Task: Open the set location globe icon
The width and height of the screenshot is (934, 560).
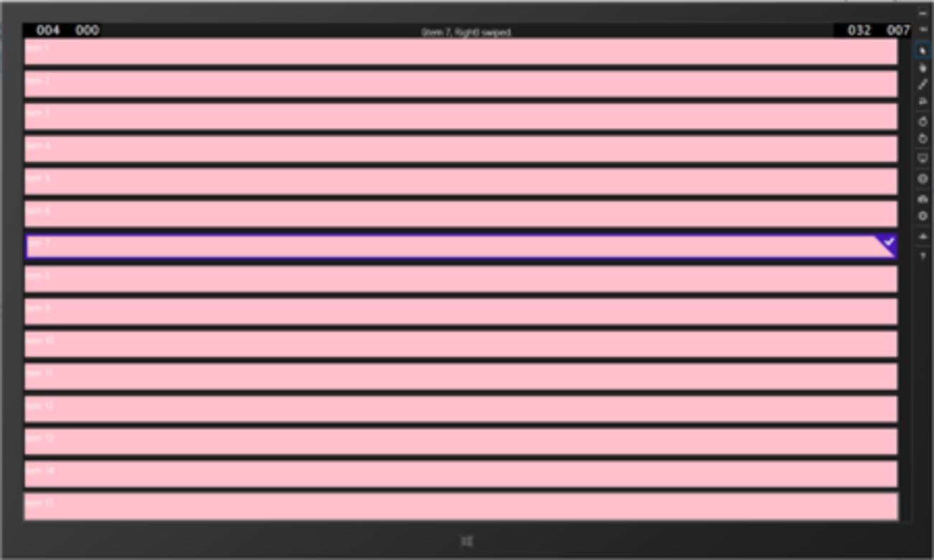Action: pos(923,179)
